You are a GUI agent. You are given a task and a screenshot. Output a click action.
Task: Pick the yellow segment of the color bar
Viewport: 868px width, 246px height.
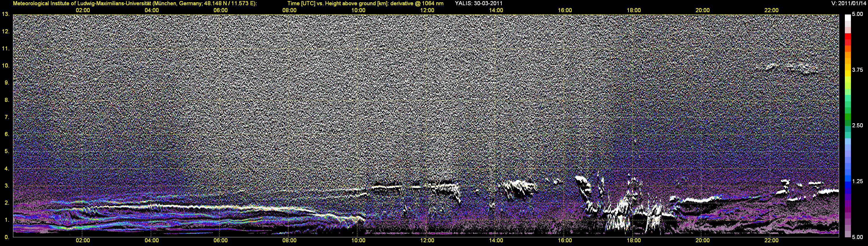pos(847,74)
